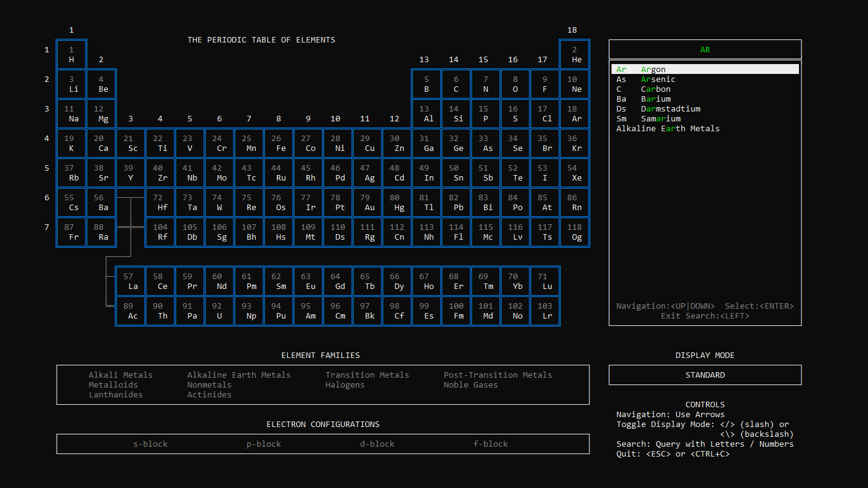Viewport: 868px width, 488px height.
Task: Select Uranium in the actinides row
Action: coord(219,311)
